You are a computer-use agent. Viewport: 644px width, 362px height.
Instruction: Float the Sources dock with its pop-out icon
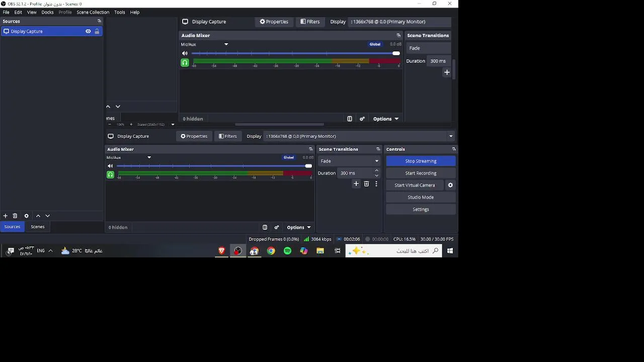(x=99, y=21)
